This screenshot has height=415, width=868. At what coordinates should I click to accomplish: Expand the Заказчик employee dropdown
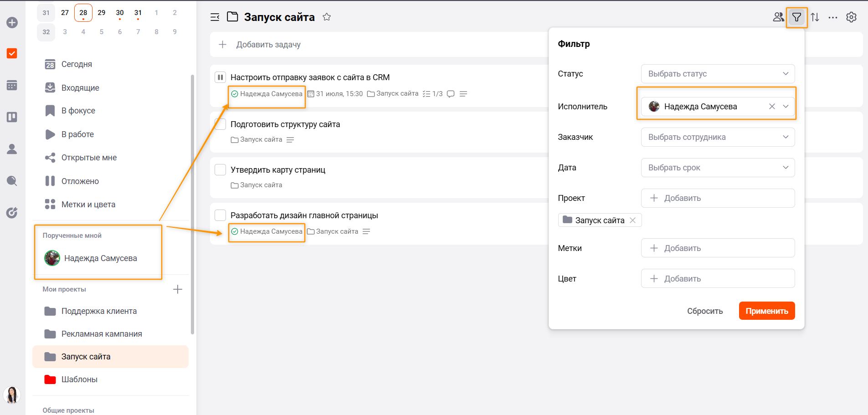pyautogui.click(x=718, y=137)
